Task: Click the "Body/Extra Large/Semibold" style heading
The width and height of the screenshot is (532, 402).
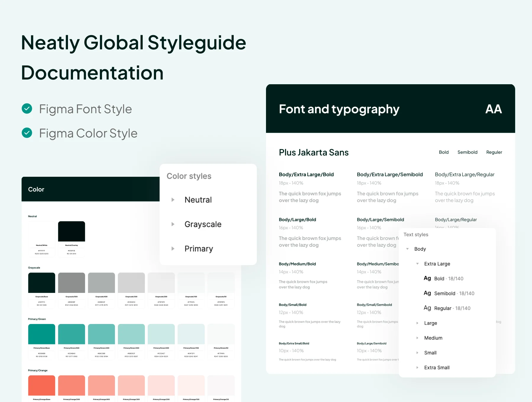Action: click(x=390, y=174)
